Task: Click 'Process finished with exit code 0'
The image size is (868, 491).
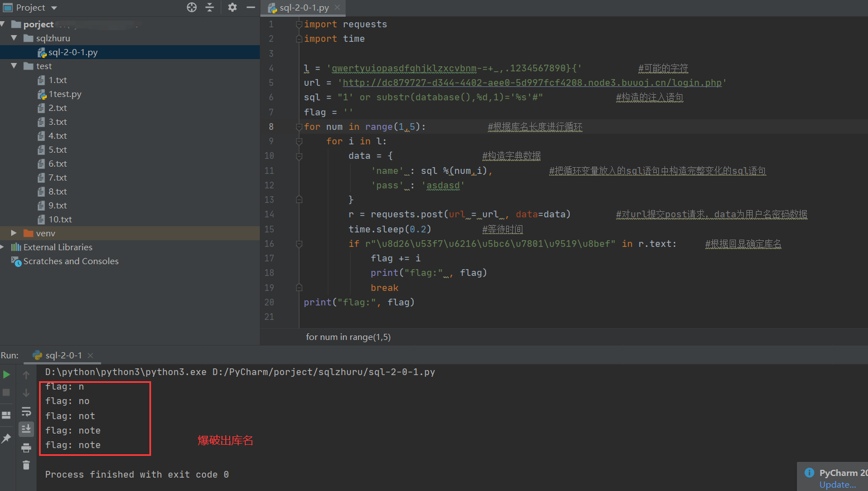Action: pyautogui.click(x=137, y=474)
